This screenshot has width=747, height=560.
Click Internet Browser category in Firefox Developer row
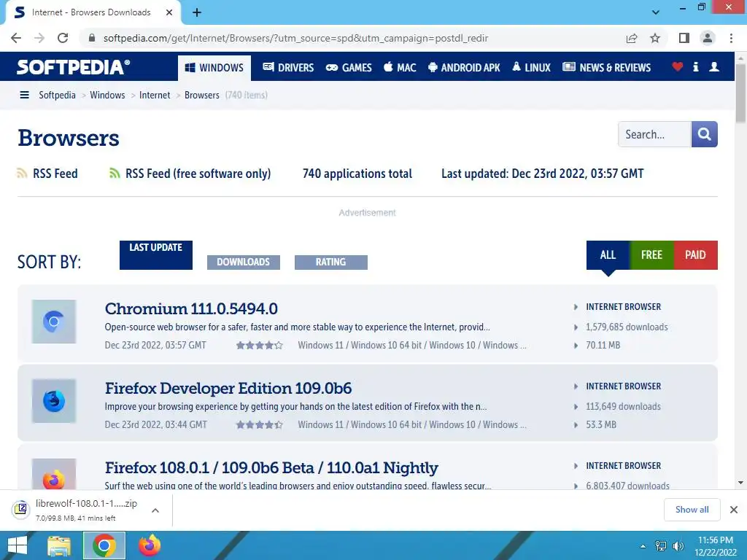tap(623, 386)
